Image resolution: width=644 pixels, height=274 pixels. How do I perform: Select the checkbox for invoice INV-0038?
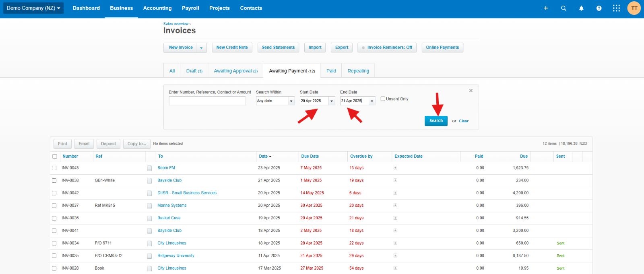(54, 180)
